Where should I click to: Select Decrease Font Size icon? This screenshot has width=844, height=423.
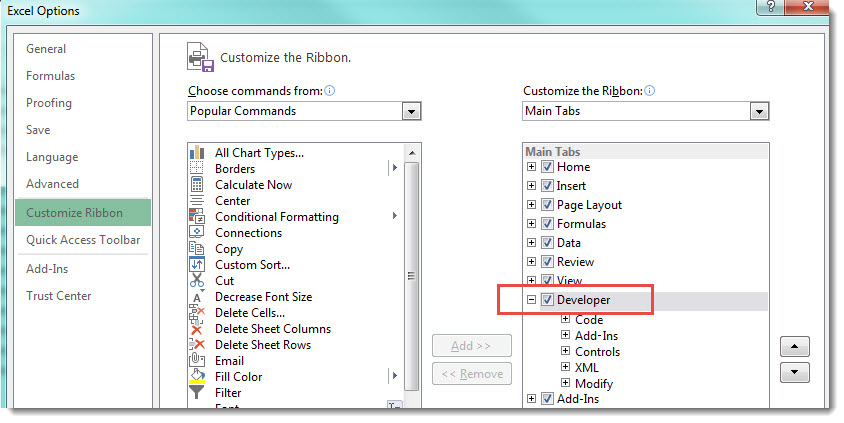(197, 297)
